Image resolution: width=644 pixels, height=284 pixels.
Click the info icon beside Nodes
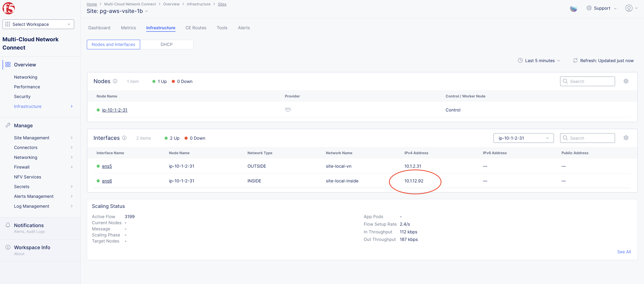[x=115, y=81]
